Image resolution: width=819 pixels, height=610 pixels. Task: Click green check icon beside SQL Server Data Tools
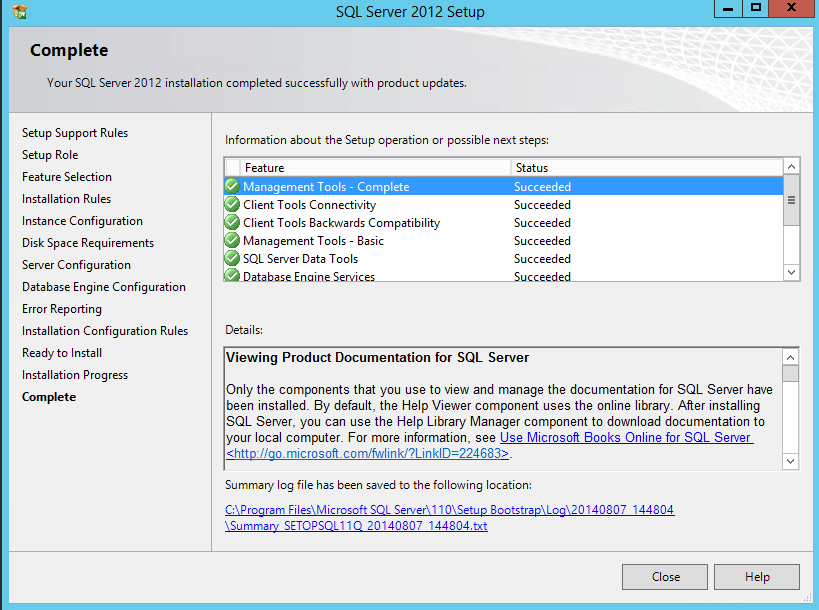(x=232, y=258)
